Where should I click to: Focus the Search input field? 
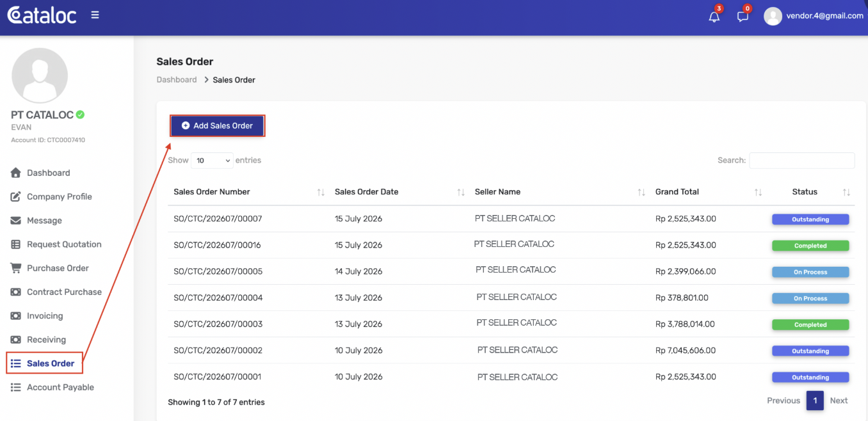pyautogui.click(x=801, y=161)
